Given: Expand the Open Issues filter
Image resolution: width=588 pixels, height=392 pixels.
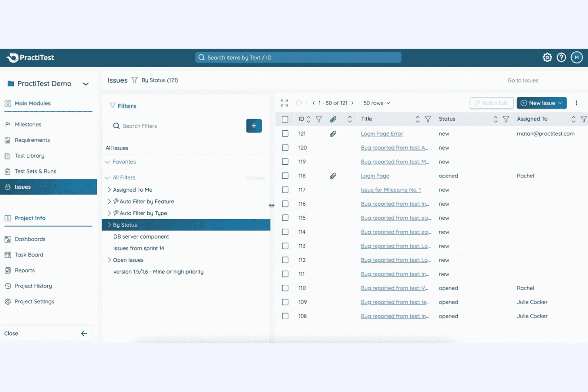Looking at the screenshot, I should coord(109,260).
